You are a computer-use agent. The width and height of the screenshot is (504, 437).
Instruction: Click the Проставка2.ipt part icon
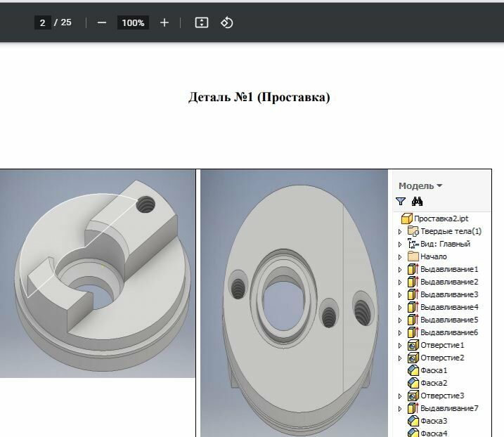click(x=406, y=218)
